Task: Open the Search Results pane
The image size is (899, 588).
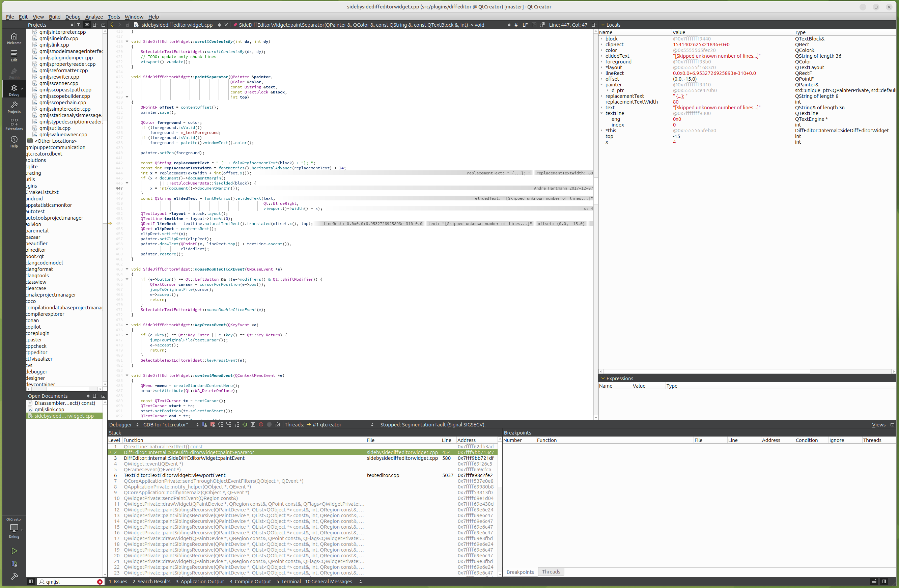Action: tap(151, 582)
